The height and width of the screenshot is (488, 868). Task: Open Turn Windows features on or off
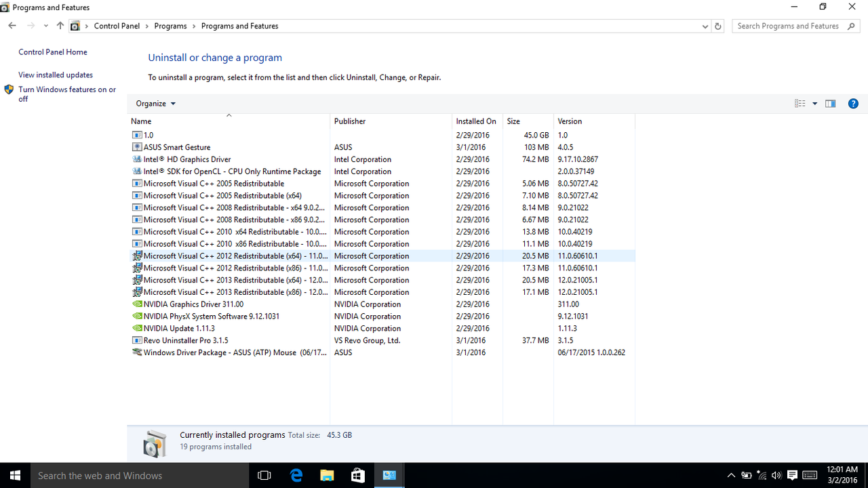(67, 94)
